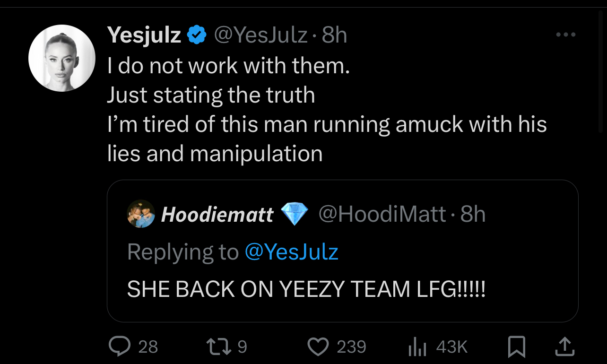Click the @YesJulz handle in the tweet header
607x364 pixels.
[261, 35]
